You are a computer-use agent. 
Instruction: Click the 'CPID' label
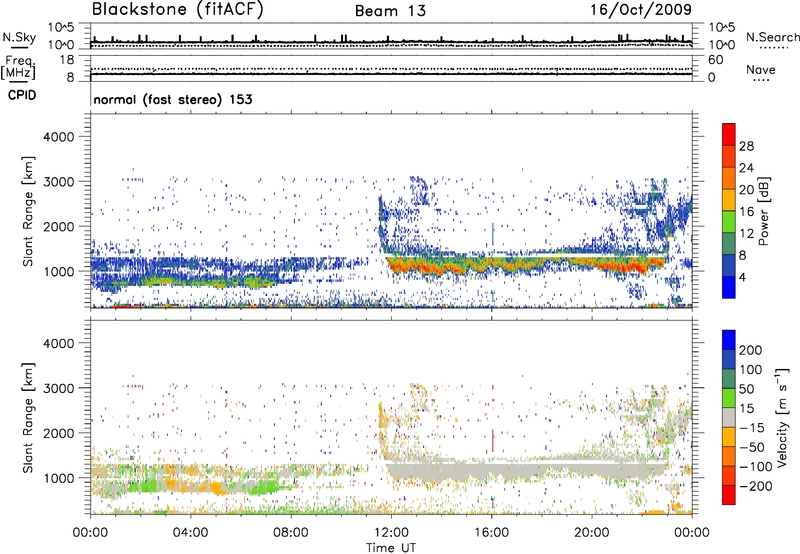[x=22, y=95]
